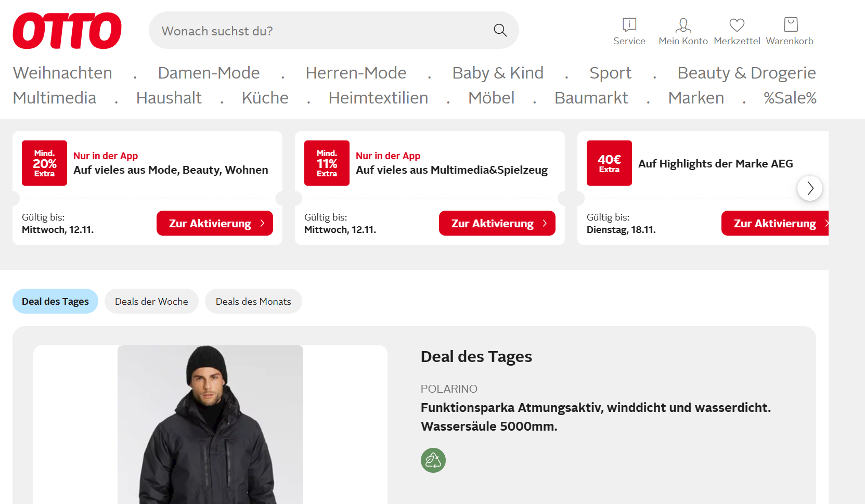Open the Damen-Mode category menu
The height and width of the screenshot is (504, 865).
tap(209, 73)
